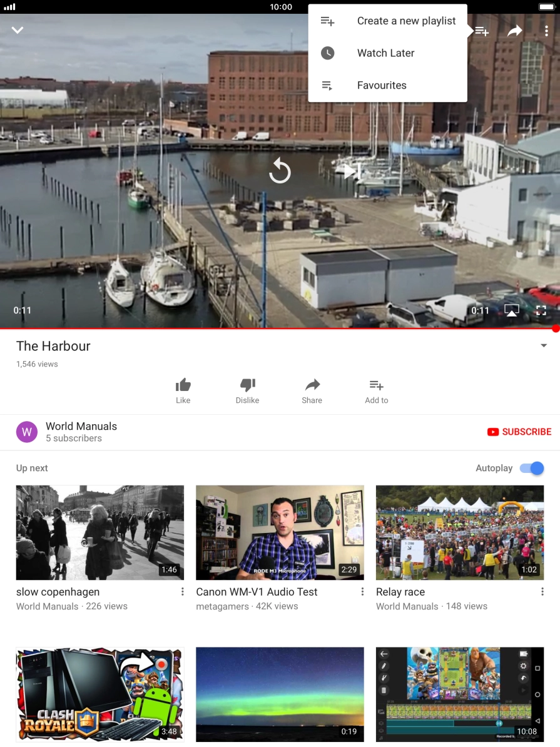Image resolution: width=560 pixels, height=747 pixels.
Task: Tap the Add to playlist icon below title
Action: [376, 385]
